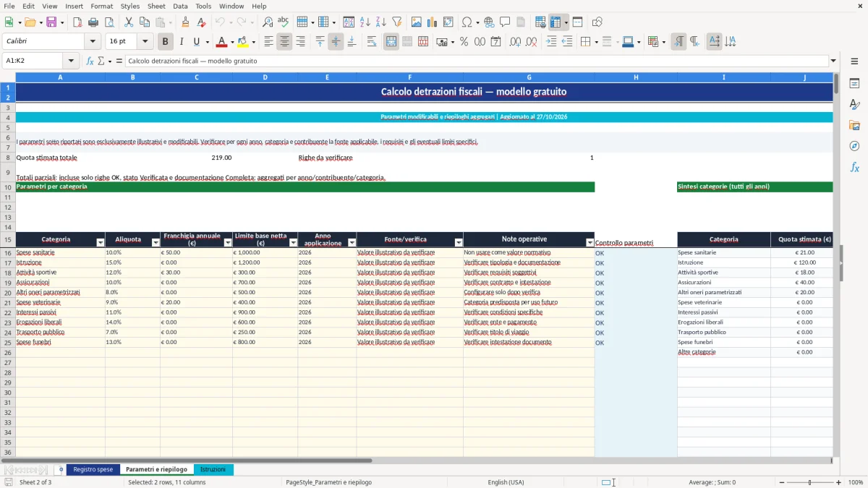The image size is (868, 488).
Task: Click the Select Function sigma button
Action: (101, 61)
